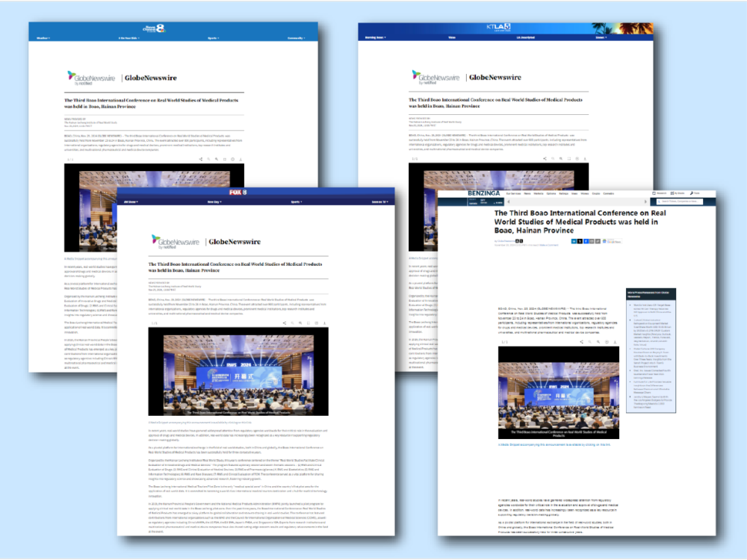Viewport: 747px width, 560px height.
Task: Expand the AM Show menu on FOX 8
Action: (131, 202)
